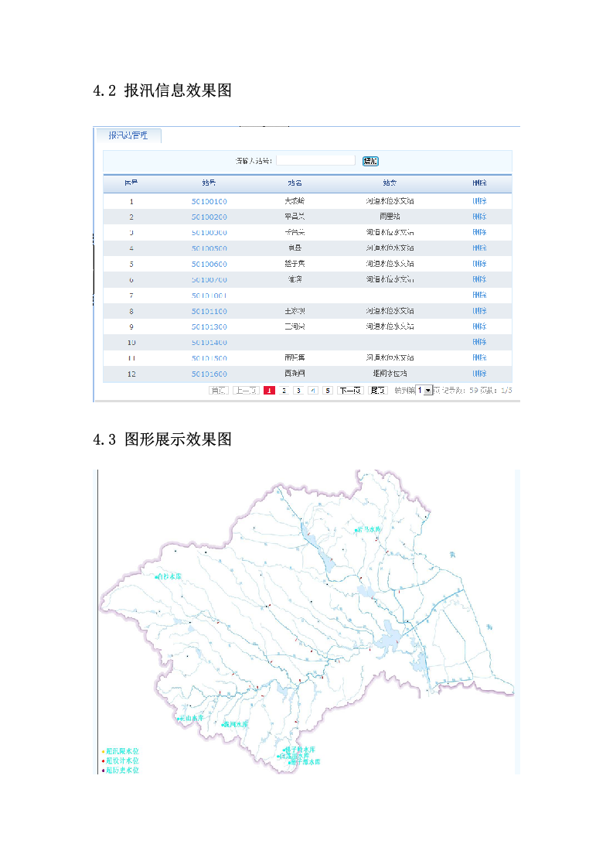Open station link 50100200

pos(209,217)
